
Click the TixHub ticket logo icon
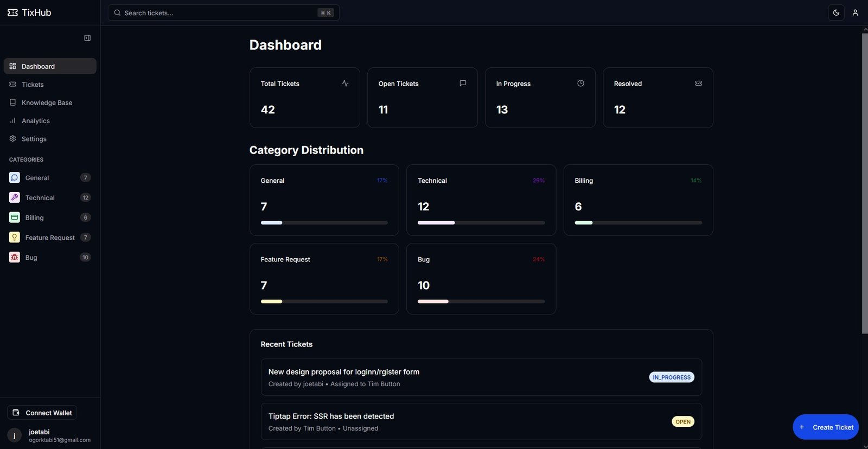12,12
